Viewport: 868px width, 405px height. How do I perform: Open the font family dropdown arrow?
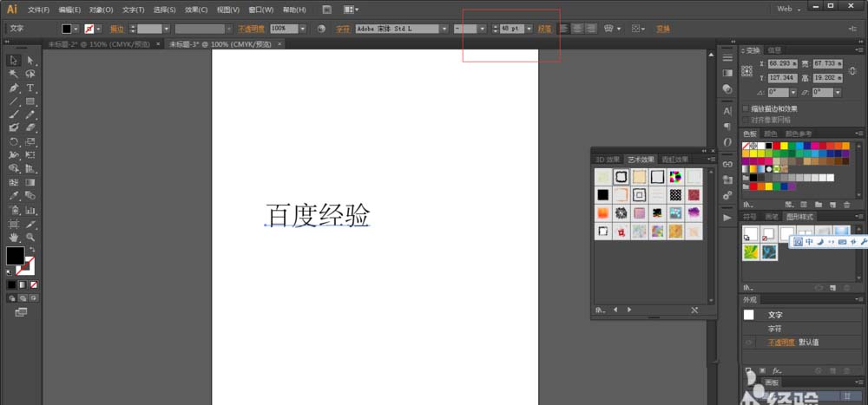click(444, 29)
